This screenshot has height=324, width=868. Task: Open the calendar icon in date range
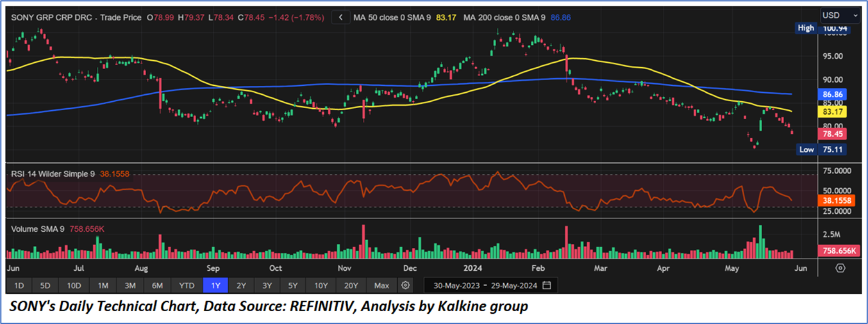pyautogui.click(x=546, y=285)
